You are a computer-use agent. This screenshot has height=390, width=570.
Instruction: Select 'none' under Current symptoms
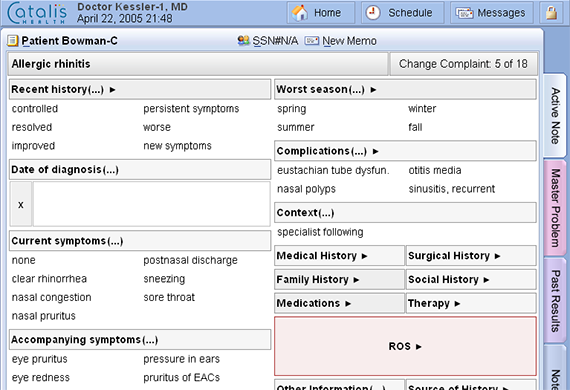(x=24, y=260)
